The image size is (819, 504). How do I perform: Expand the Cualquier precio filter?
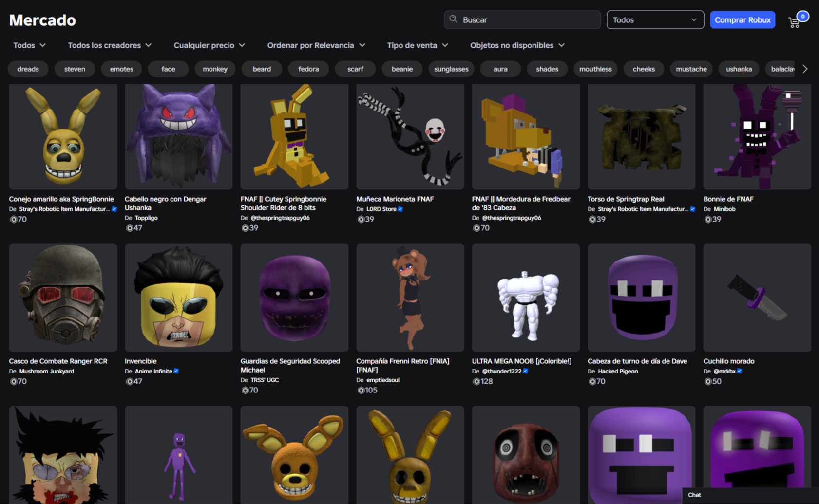(x=209, y=45)
